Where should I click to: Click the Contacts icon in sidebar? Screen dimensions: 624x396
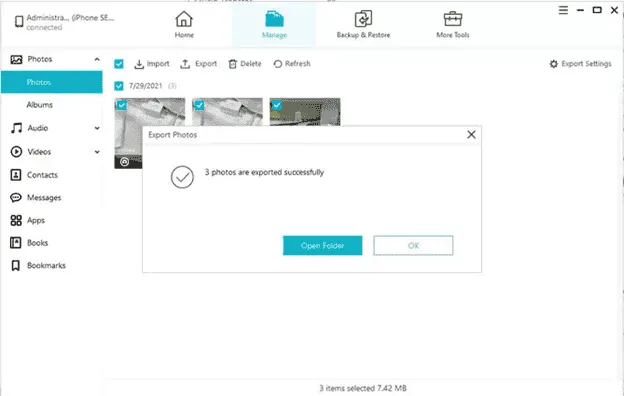tap(16, 175)
